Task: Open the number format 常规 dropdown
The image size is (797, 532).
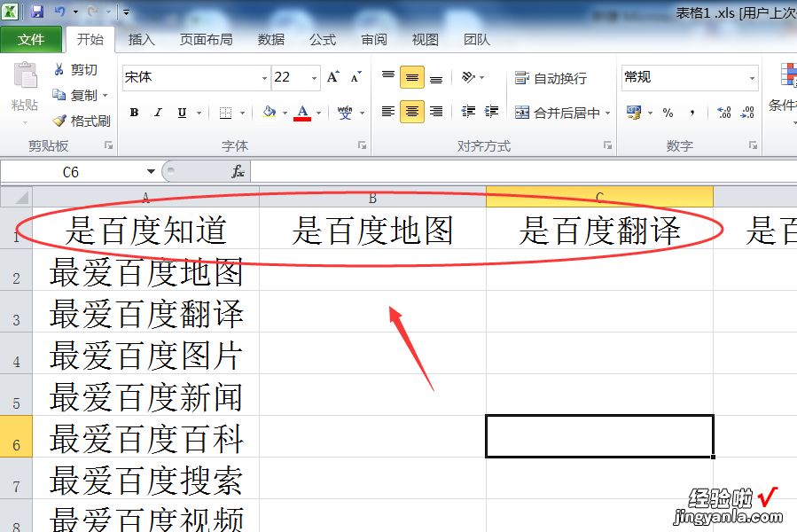Action: (x=752, y=78)
